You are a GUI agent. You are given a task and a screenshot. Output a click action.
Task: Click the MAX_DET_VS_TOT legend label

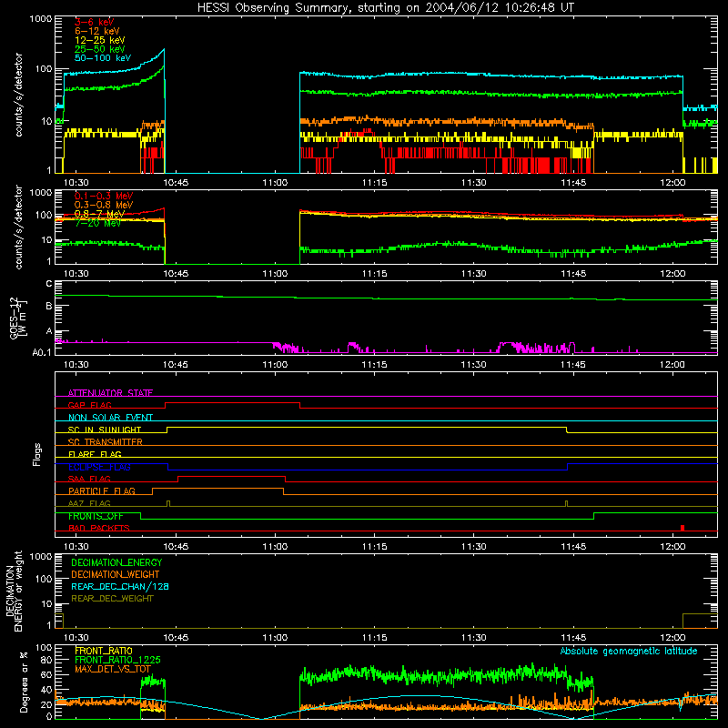click(113, 669)
